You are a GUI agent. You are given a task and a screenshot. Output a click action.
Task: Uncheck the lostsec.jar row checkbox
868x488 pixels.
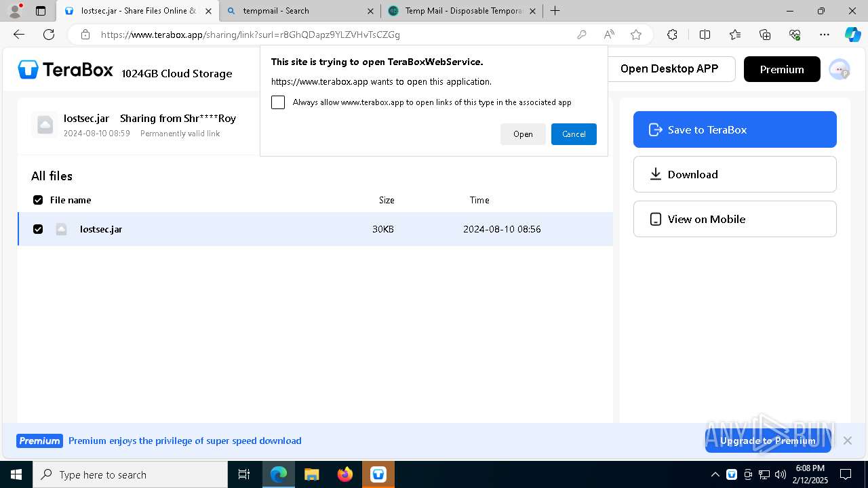point(38,229)
